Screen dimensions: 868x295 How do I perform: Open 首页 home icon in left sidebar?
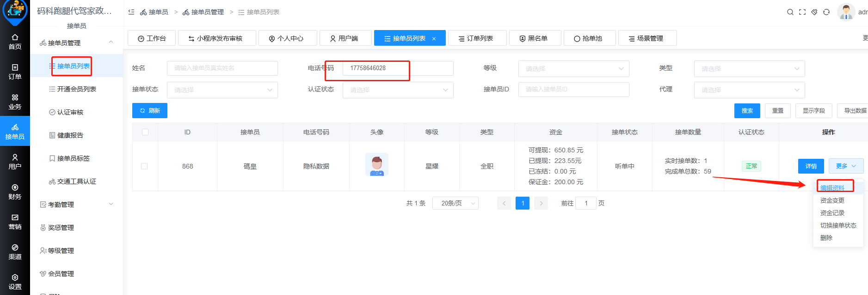coord(15,42)
